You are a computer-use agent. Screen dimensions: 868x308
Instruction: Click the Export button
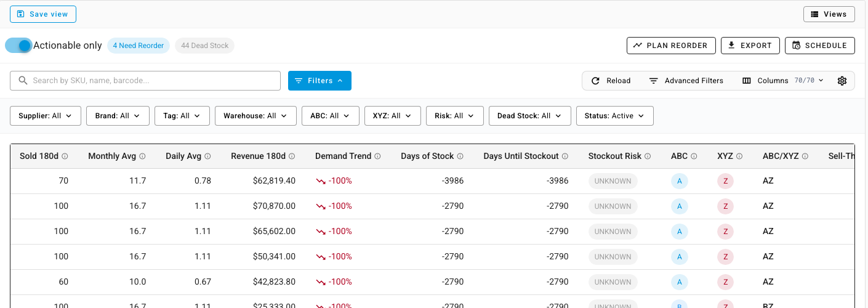(750, 46)
